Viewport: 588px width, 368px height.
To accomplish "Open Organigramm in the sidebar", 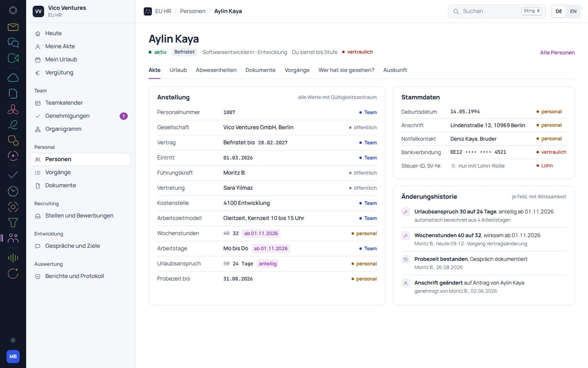I will pyautogui.click(x=80, y=129).
